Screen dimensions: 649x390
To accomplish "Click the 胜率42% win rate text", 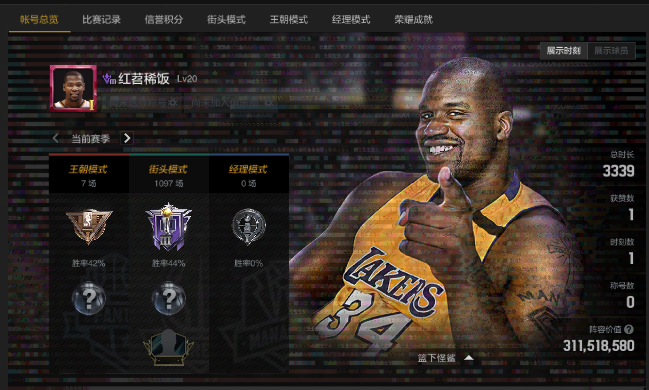I will pos(89,263).
